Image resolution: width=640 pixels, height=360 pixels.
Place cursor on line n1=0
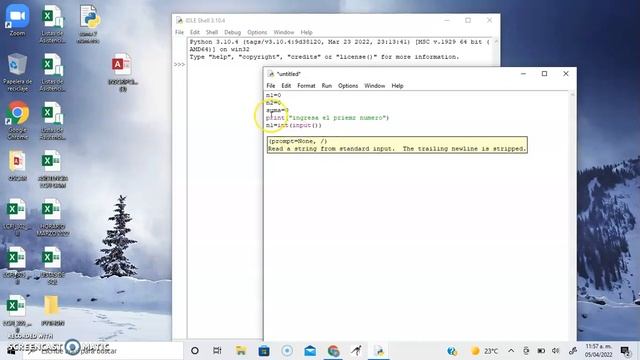tap(273, 95)
